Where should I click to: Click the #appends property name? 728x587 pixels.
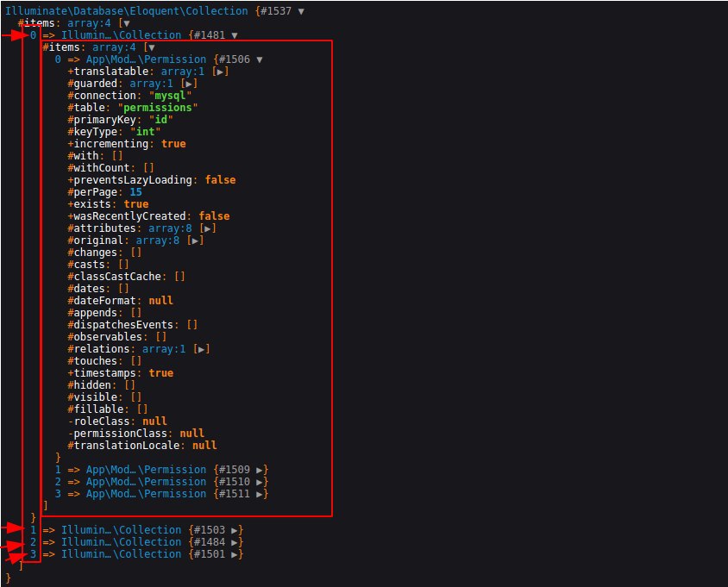(x=92, y=313)
